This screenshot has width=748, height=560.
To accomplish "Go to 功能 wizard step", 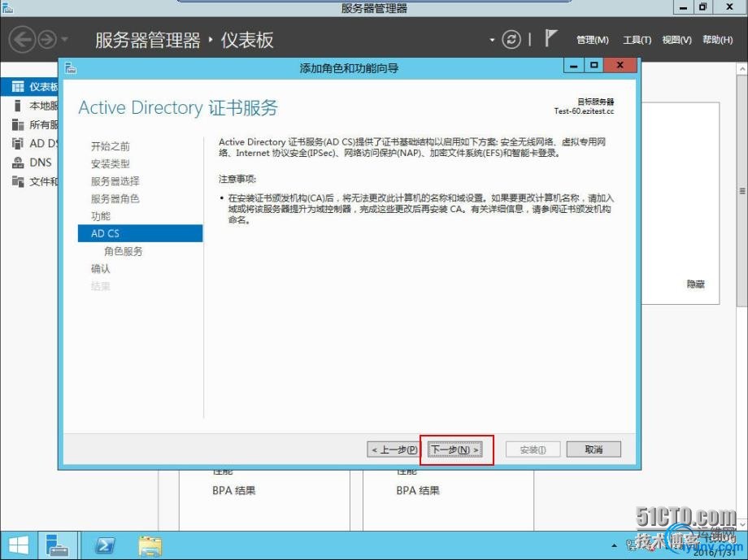I will coord(101,216).
